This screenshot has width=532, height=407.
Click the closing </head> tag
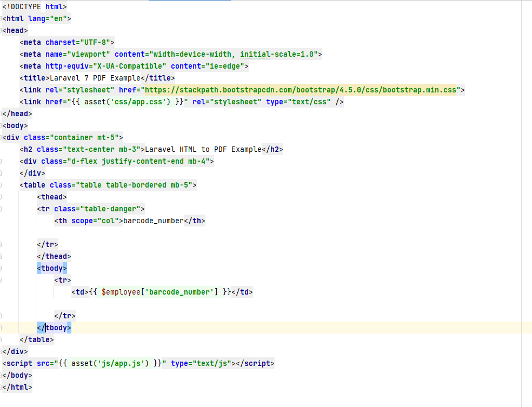[17, 114]
